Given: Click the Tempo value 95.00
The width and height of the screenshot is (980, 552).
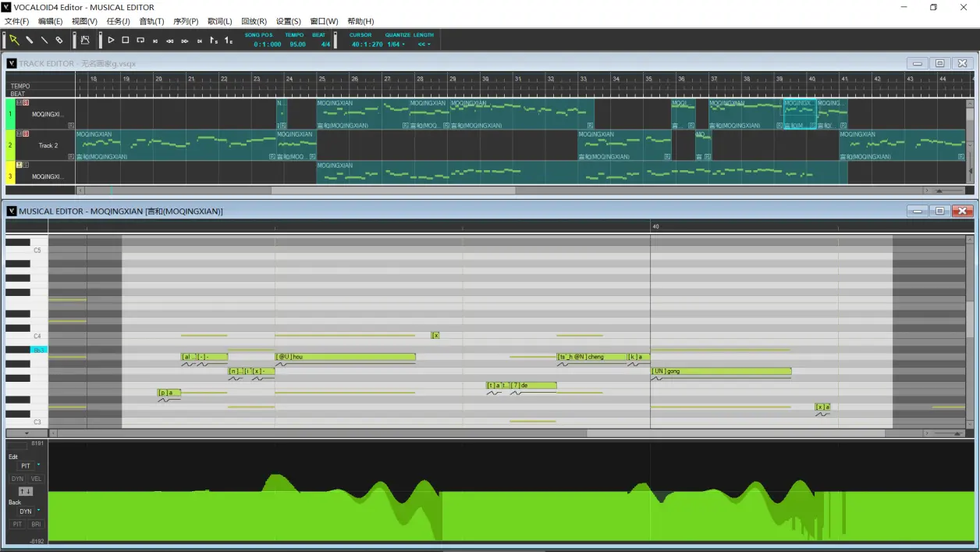Looking at the screenshot, I should point(297,45).
